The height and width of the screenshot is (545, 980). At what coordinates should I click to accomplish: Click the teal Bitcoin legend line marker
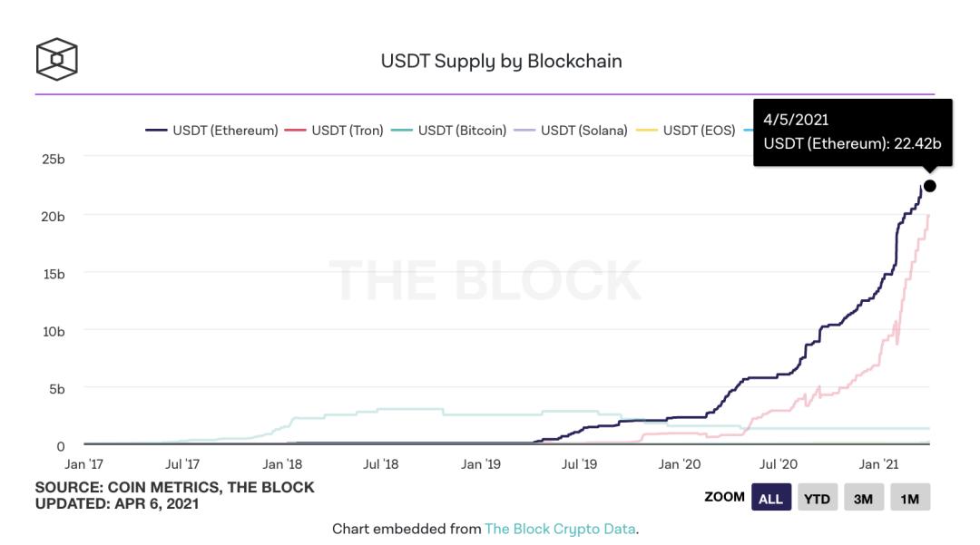click(x=402, y=131)
